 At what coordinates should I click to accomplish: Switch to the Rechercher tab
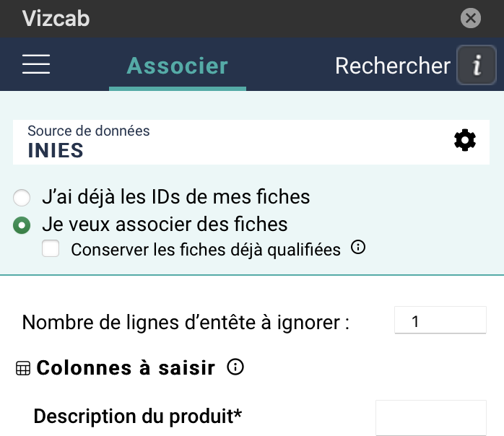(x=392, y=66)
